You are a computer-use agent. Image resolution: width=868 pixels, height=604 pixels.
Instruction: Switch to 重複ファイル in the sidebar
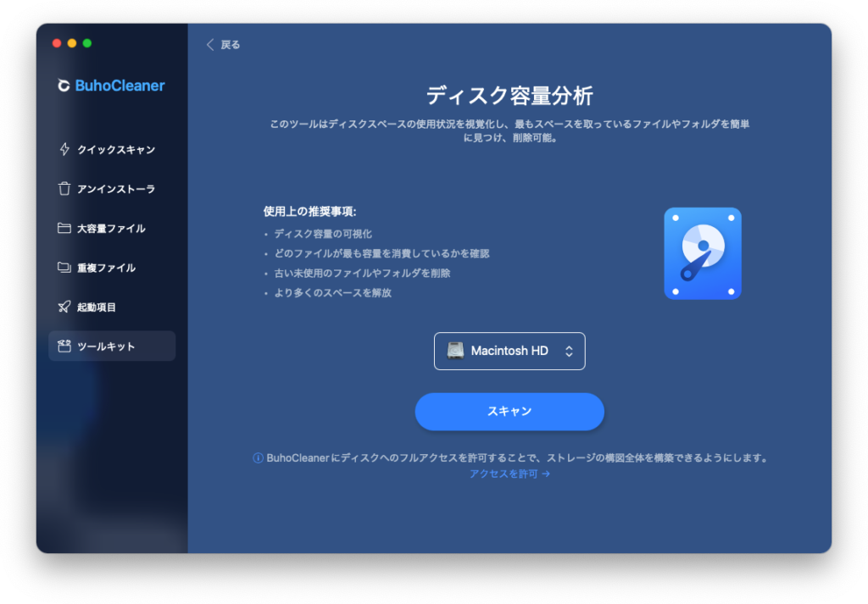pyautogui.click(x=112, y=268)
